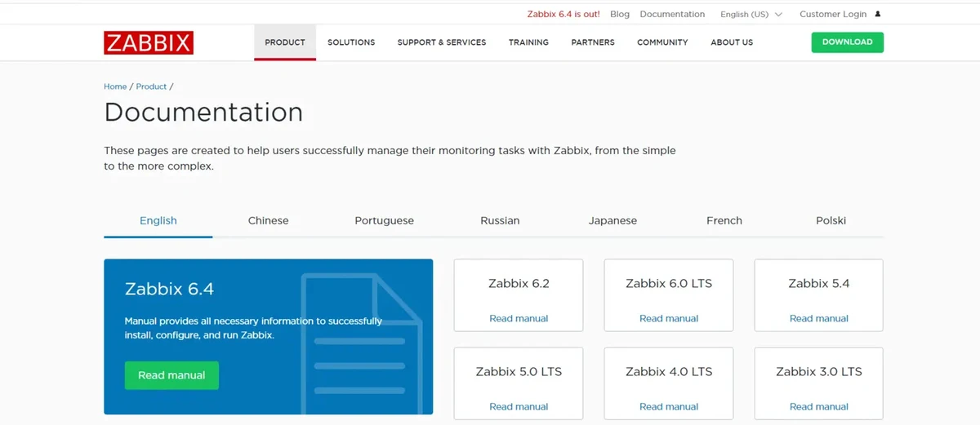The width and height of the screenshot is (980, 425).
Task: Open Read manual for Zabbix 4.0 LTS
Action: (x=669, y=406)
